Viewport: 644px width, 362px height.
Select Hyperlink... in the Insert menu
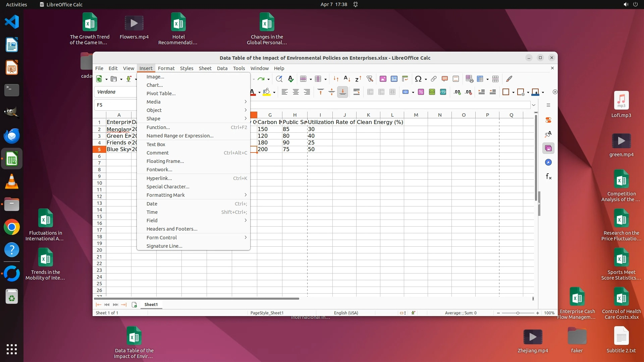[159, 178]
